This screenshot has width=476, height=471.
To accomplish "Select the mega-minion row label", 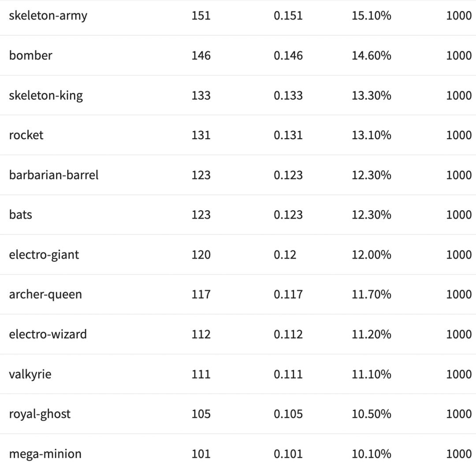I will 45,454.
